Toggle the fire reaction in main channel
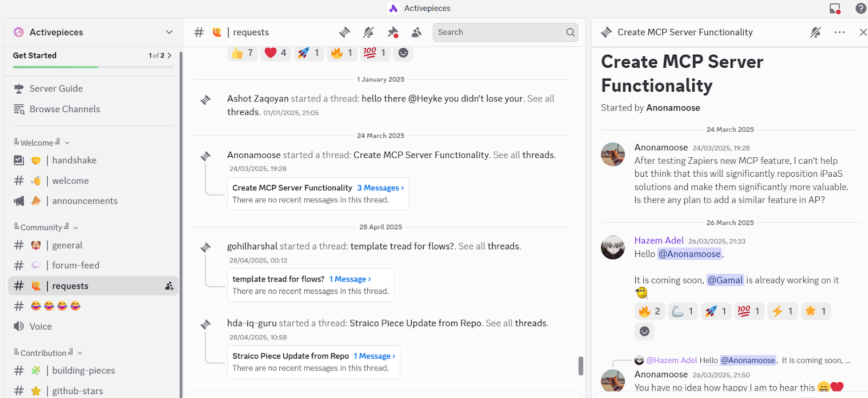This screenshot has width=868, height=398. pos(342,53)
